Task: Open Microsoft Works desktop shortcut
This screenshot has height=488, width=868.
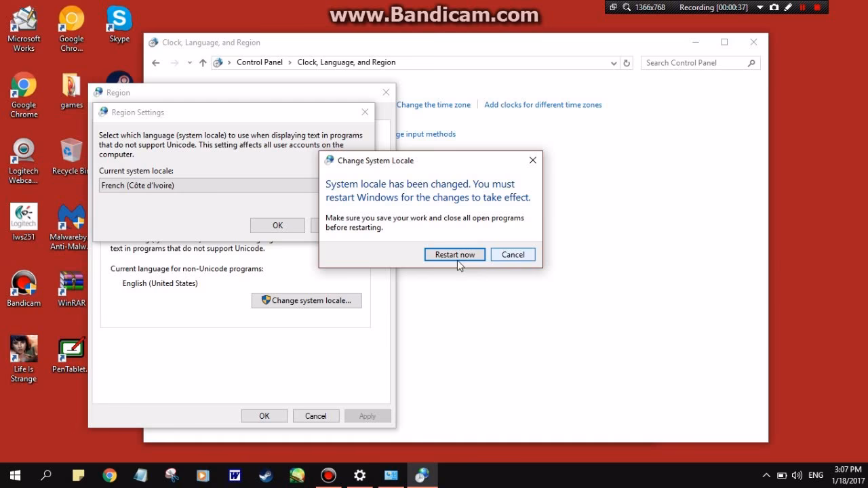Action: tap(24, 29)
